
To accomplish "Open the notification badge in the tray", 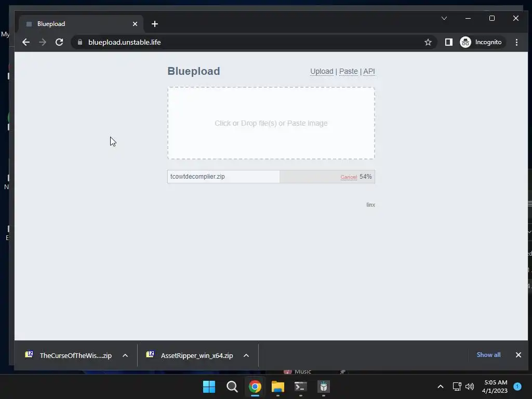I will click(517, 386).
